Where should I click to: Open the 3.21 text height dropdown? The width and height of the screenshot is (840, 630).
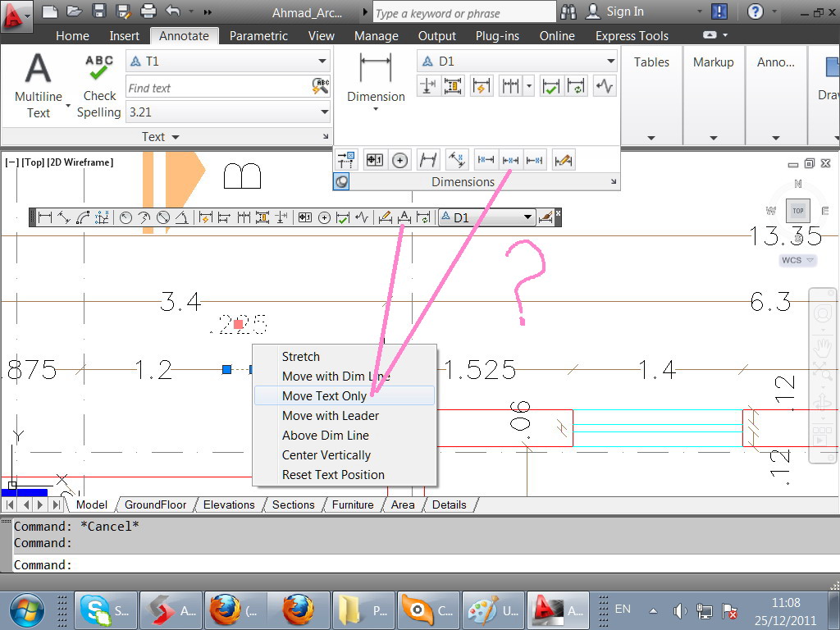(324, 112)
